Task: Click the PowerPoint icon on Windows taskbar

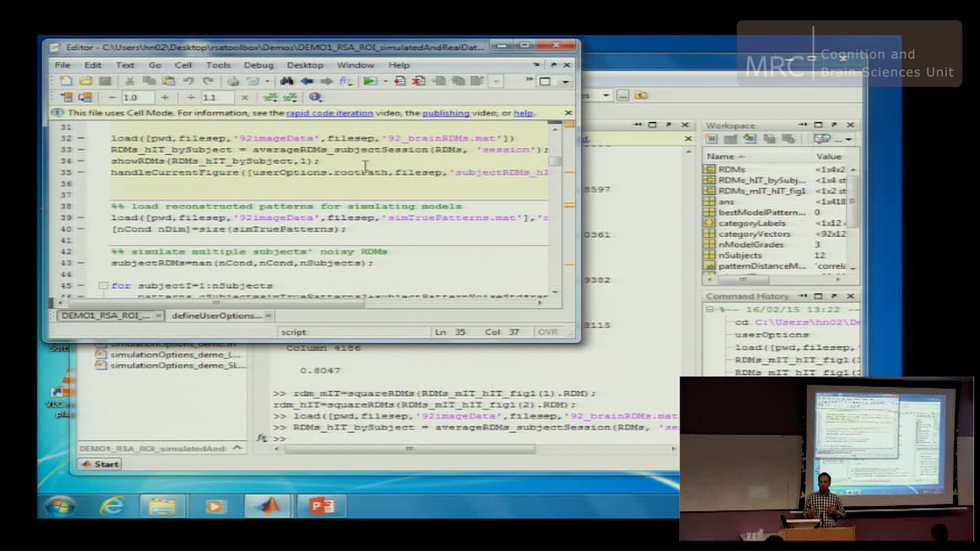Action: (322, 506)
